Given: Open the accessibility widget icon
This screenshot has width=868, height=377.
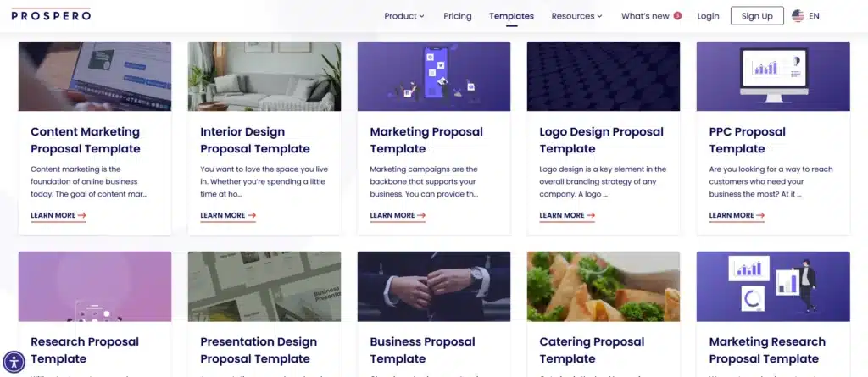Looking at the screenshot, I should [14, 363].
